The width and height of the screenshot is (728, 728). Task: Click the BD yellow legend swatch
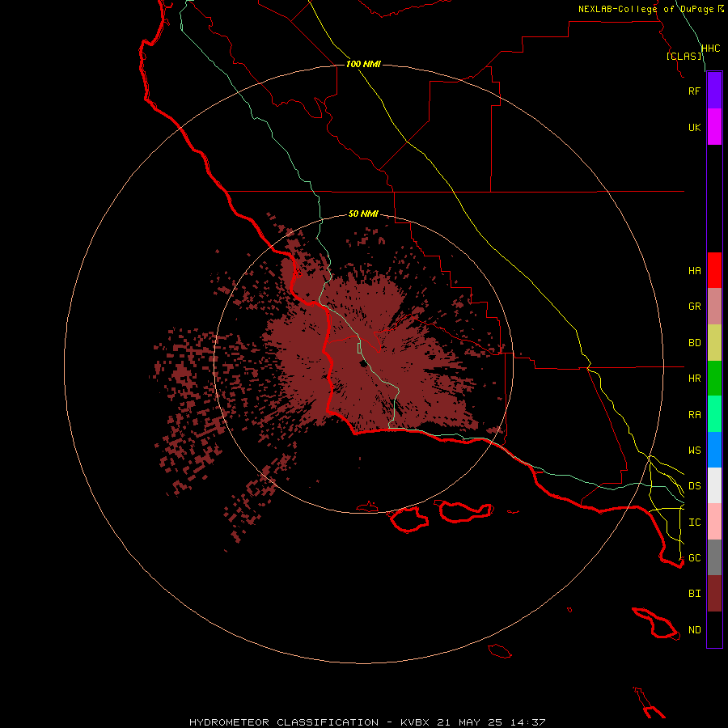coord(714,343)
